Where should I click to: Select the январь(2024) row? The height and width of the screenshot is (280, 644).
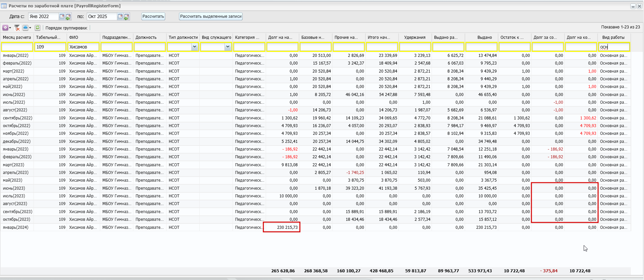tap(16, 227)
